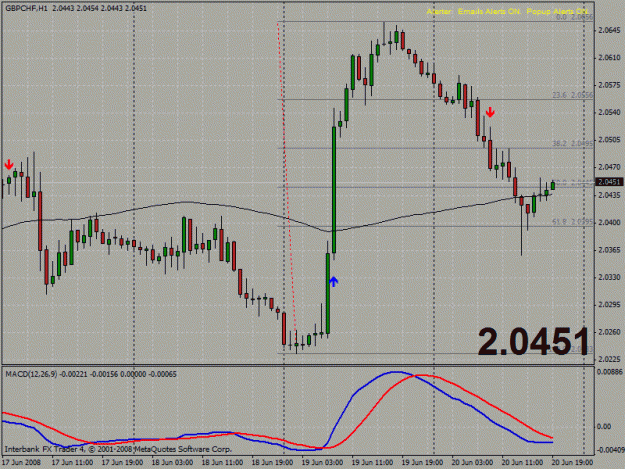625x469 pixels.
Task: Click the tall green breakout candle on 19 Jun
Action: point(334,190)
